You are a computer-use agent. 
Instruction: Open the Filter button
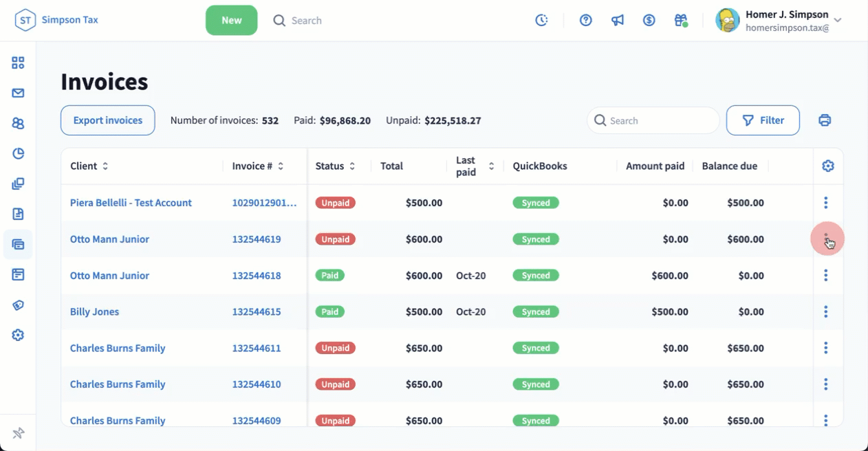tap(763, 120)
